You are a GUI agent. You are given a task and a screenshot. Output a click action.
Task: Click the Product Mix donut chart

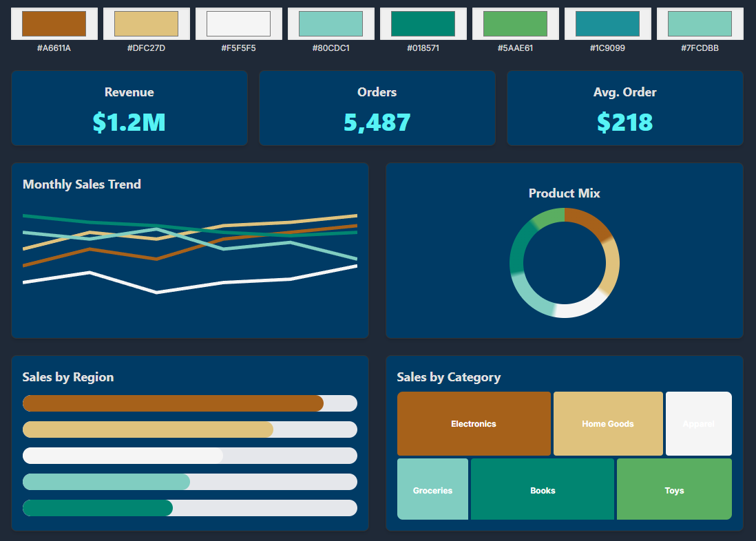pyautogui.click(x=565, y=262)
